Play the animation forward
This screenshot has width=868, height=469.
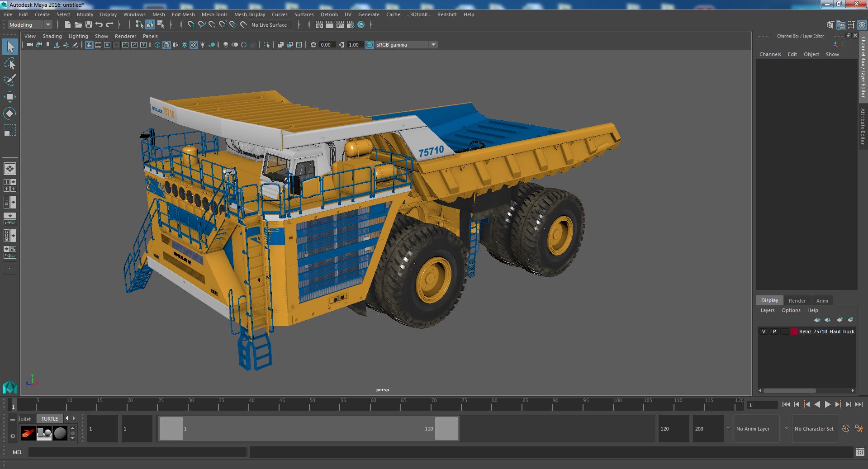[827, 405]
